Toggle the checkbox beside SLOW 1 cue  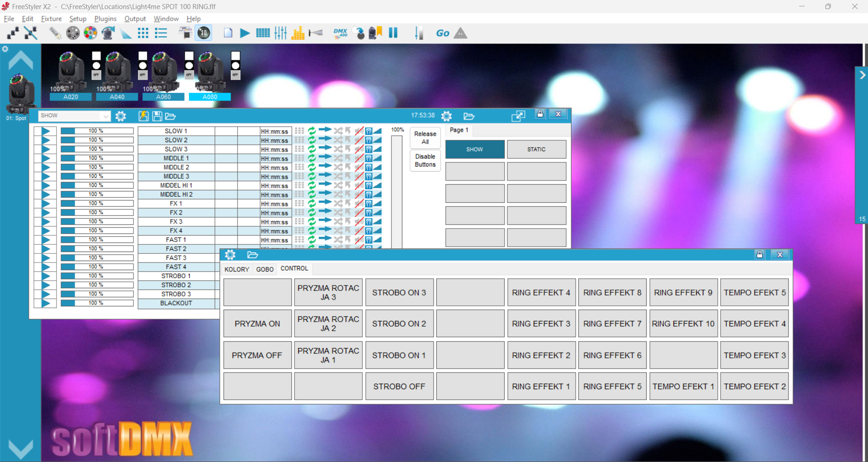click(38, 131)
